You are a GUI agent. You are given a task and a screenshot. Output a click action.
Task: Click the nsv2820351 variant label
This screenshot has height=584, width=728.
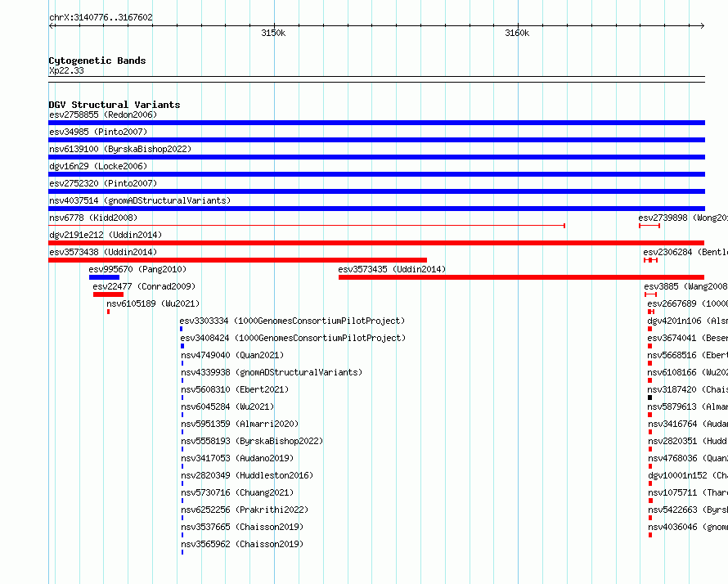[x=688, y=441]
